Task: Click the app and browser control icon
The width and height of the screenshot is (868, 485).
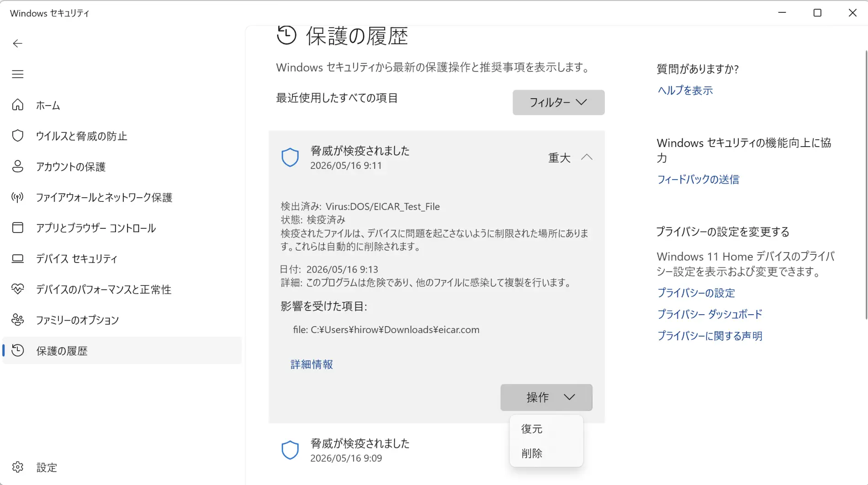Action: (x=17, y=228)
